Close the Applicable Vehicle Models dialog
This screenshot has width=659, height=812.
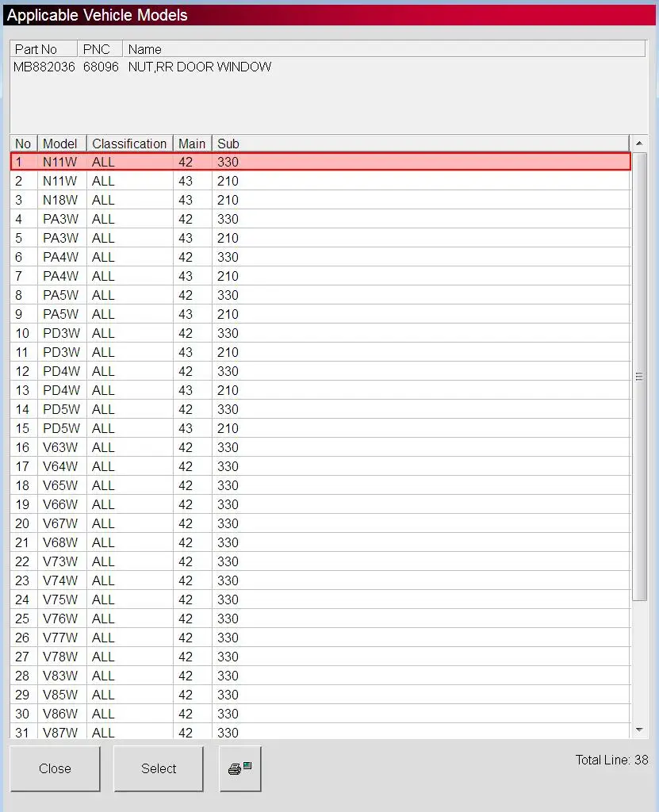[55, 768]
